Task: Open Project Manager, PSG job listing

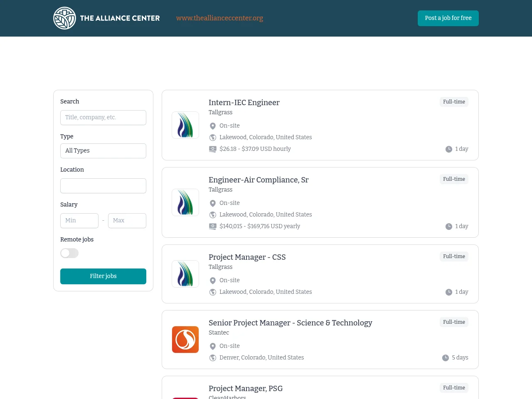Action: point(246,389)
